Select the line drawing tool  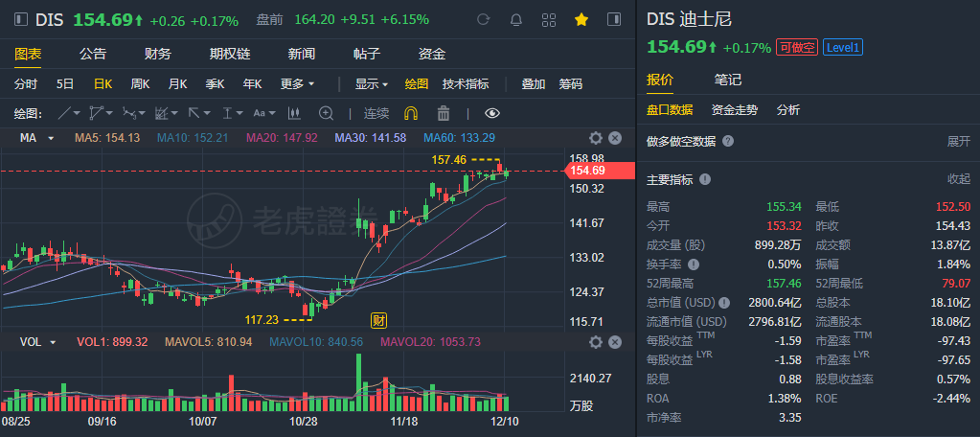coord(64,113)
